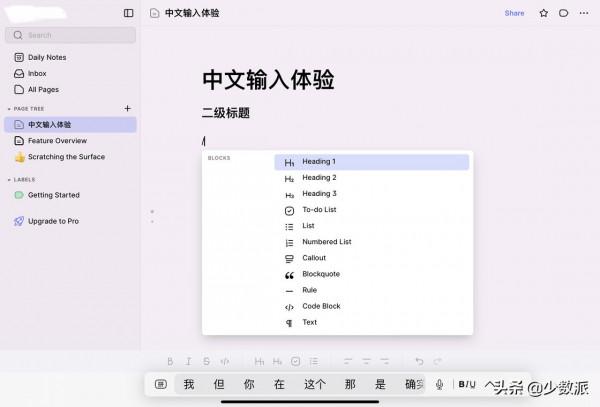
Task: Expand keyboard suggestions with chevron arrow
Action: point(489,384)
